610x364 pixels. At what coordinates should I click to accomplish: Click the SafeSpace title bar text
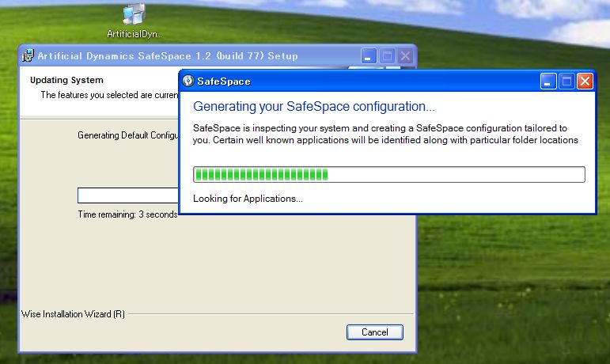pyautogui.click(x=224, y=82)
